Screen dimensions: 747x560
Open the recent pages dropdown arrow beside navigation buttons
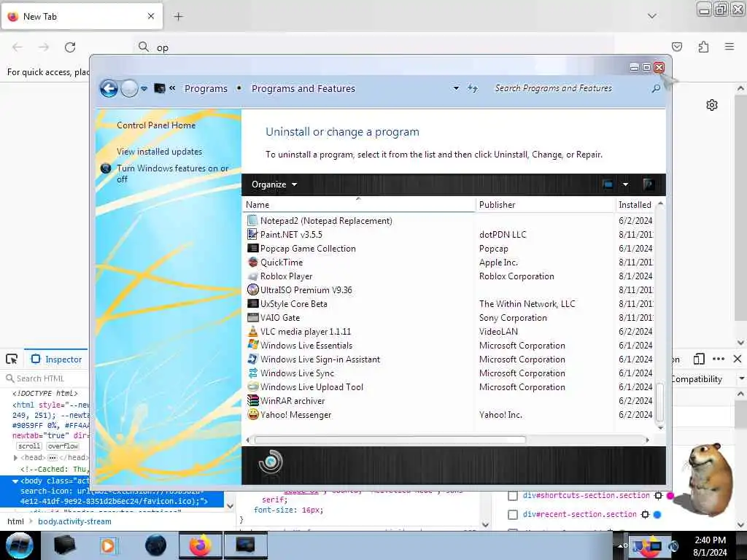(x=144, y=88)
